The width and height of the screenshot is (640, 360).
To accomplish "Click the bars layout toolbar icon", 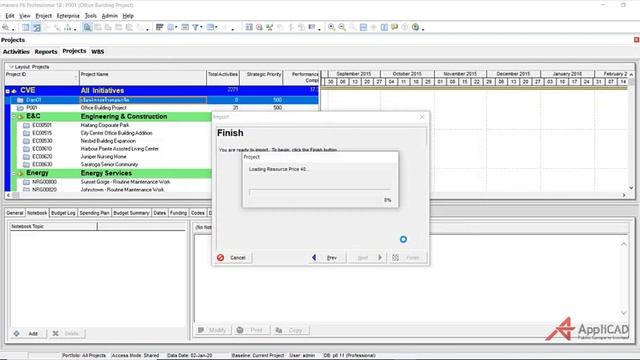I will [160, 27].
